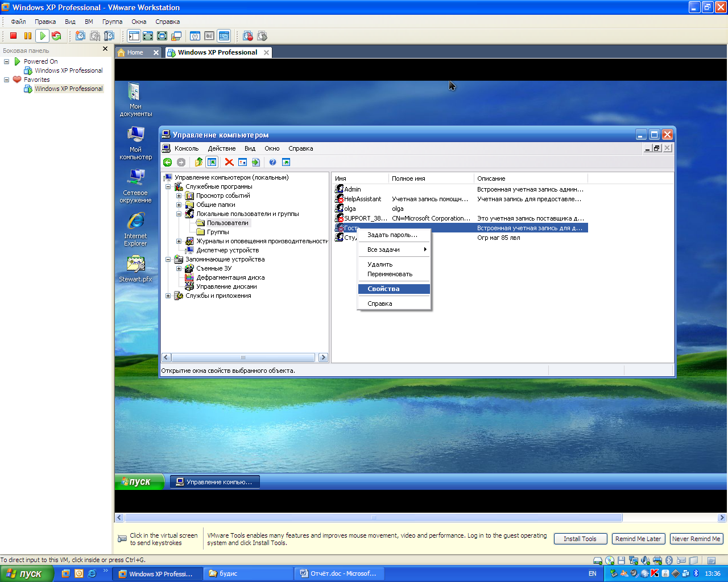Viewport: 728px width, 582px height.
Task: Choose Переименовать from the context menu
Action: coord(394,274)
